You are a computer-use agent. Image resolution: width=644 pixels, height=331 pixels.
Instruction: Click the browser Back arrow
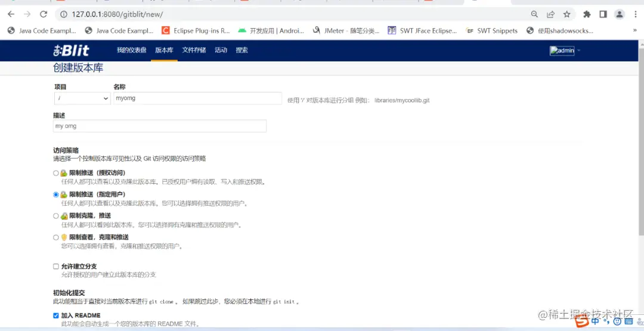(11, 14)
